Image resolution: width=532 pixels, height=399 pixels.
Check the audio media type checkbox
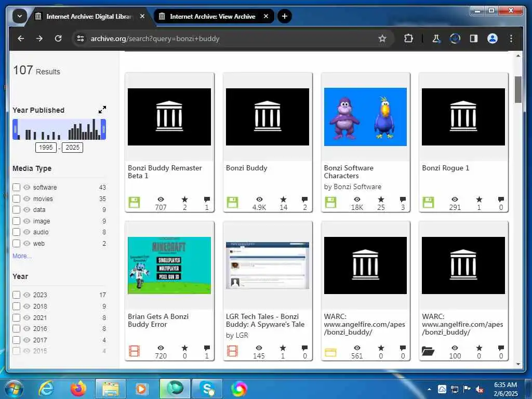[16, 232]
